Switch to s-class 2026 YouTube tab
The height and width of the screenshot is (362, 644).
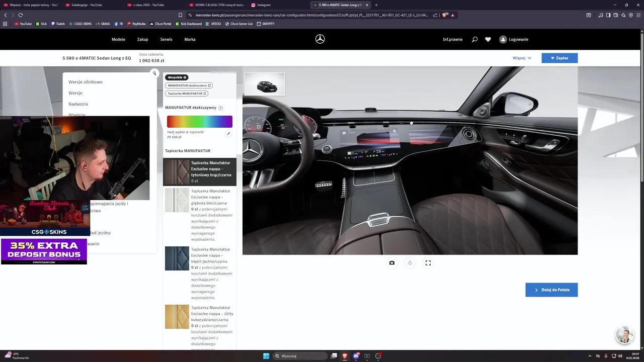(154, 5)
